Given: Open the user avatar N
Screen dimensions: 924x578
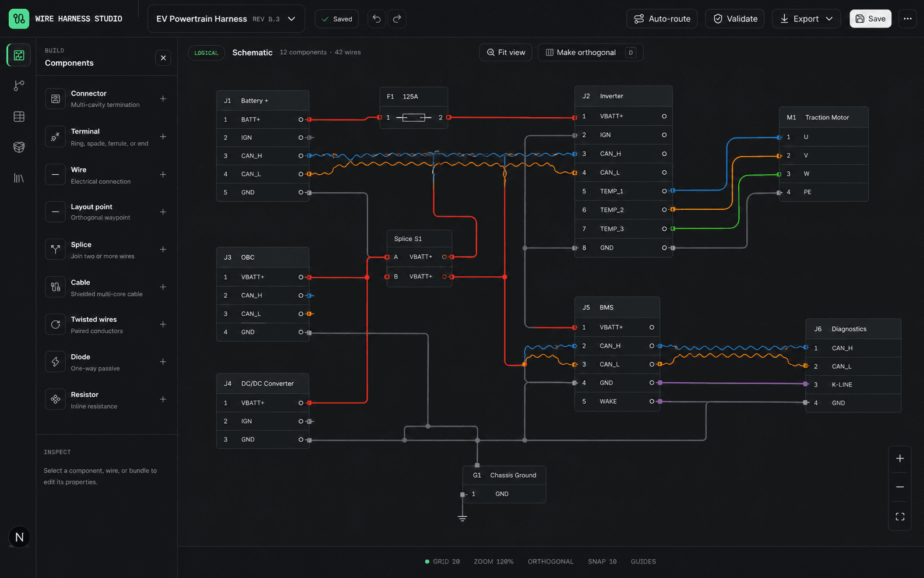Looking at the screenshot, I should [x=19, y=537].
